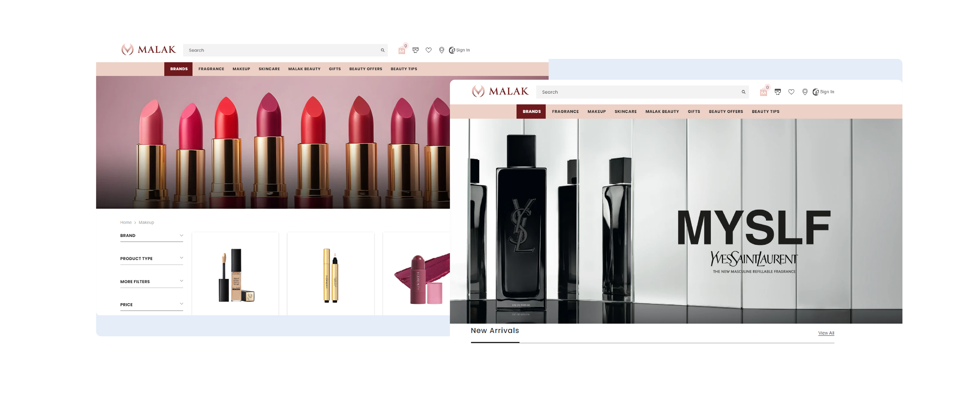This screenshot has width=980, height=398.
Task: Click the YSL MYSLF fragrance hero banner
Action: point(676,221)
